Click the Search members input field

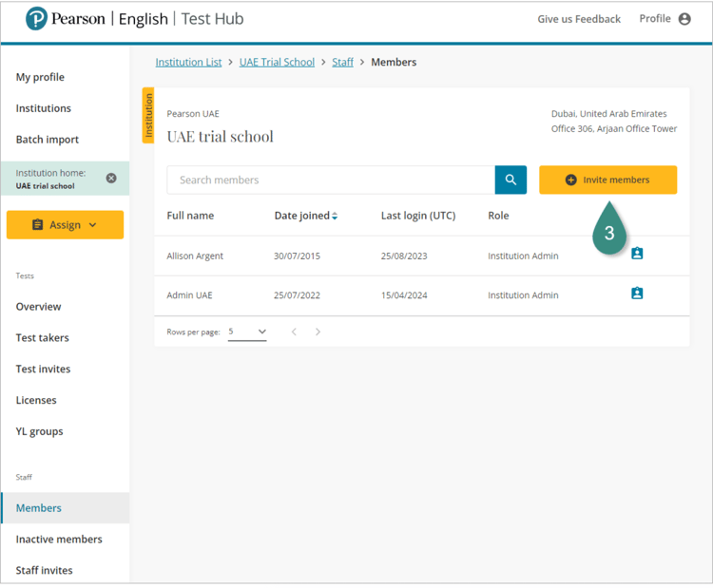coord(330,180)
